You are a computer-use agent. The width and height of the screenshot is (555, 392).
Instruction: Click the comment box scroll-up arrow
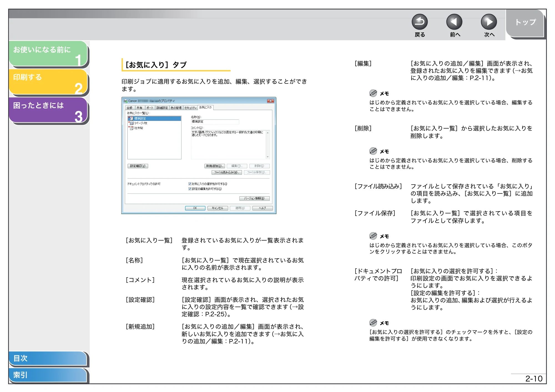(268, 133)
